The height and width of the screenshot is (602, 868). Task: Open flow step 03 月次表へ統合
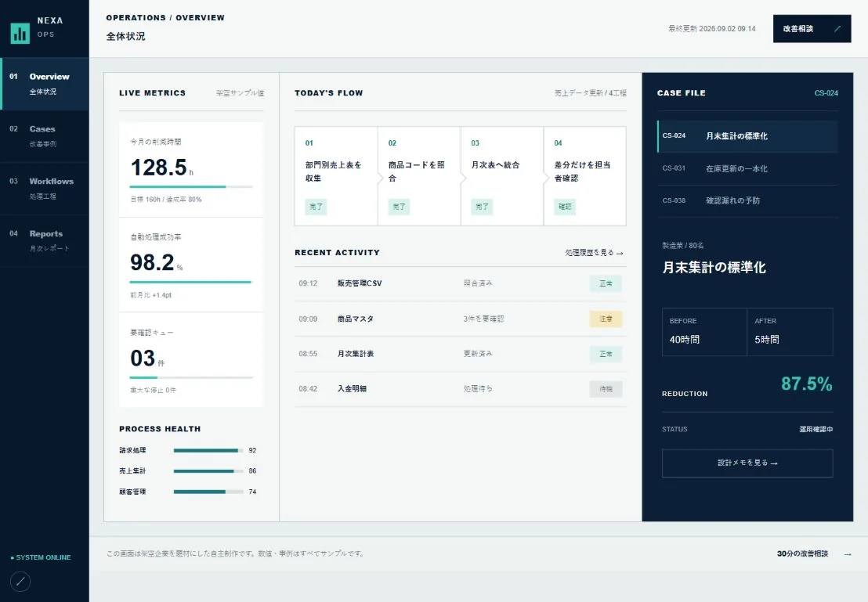coord(502,176)
